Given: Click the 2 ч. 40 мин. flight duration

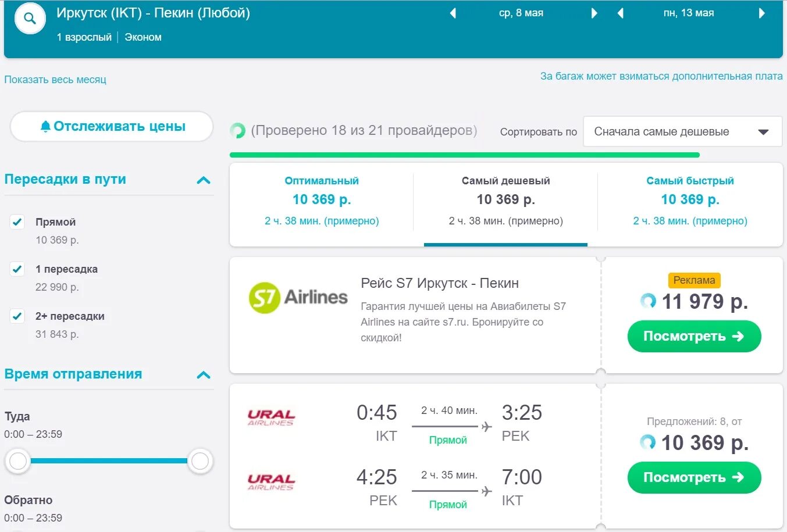Looking at the screenshot, I should [449, 410].
